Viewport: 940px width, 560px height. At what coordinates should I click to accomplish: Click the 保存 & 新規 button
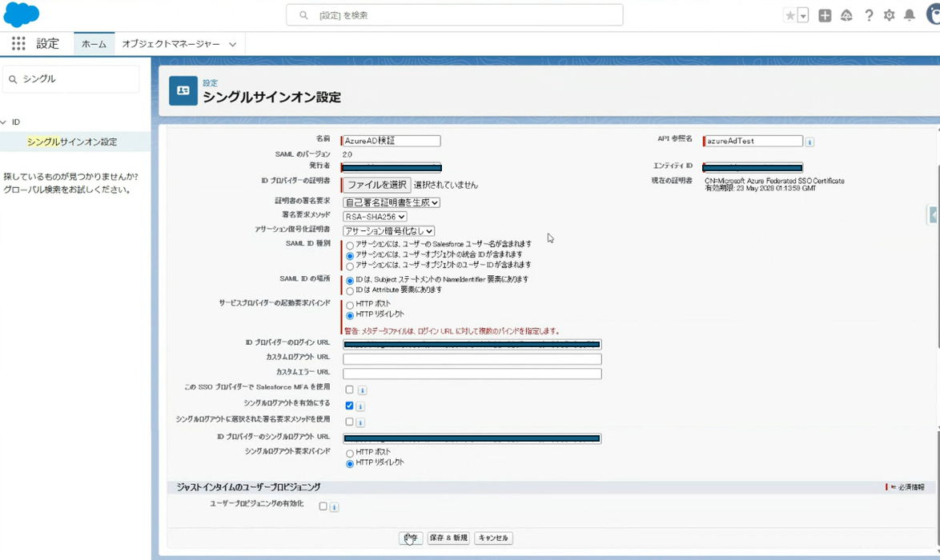coord(448,538)
